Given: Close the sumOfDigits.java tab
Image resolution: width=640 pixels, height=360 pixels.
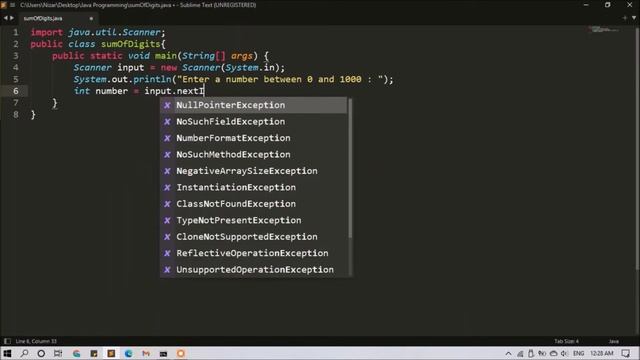Looking at the screenshot, I should pyautogui.click(x=91, y=18).
